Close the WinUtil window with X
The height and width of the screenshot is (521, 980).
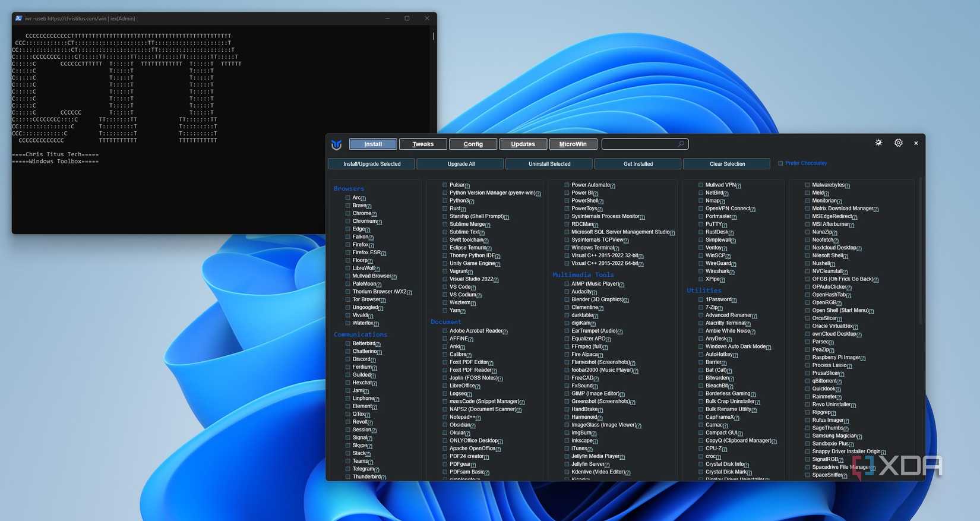916,143
